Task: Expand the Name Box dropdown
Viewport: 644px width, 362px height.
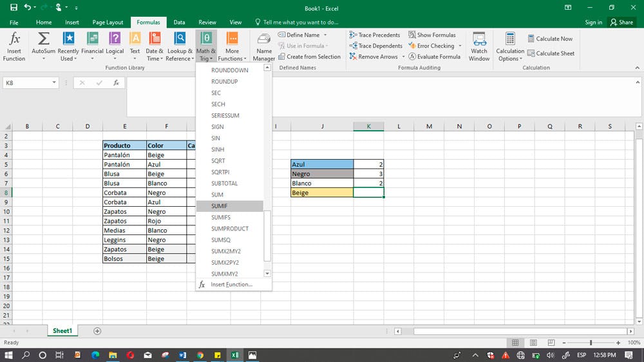Action: point(54,83)
